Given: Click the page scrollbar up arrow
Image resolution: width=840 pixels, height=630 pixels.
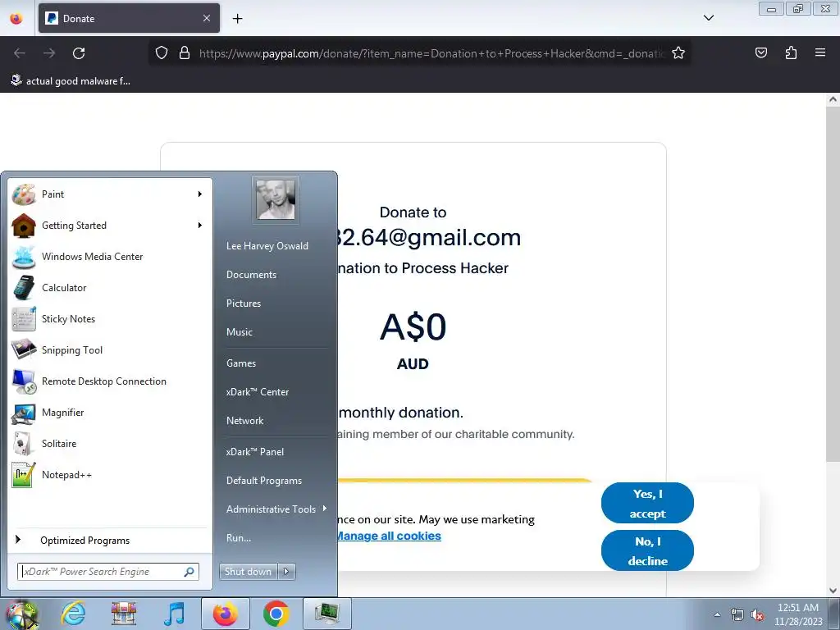Looking at the screenshot, I should tap(833, 99).
